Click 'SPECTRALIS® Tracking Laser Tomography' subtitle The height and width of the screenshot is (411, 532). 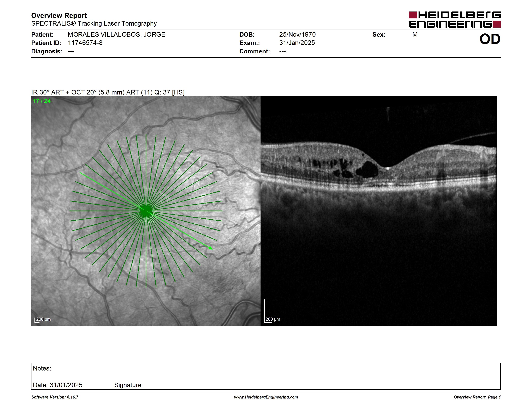[x=94, y=23]
